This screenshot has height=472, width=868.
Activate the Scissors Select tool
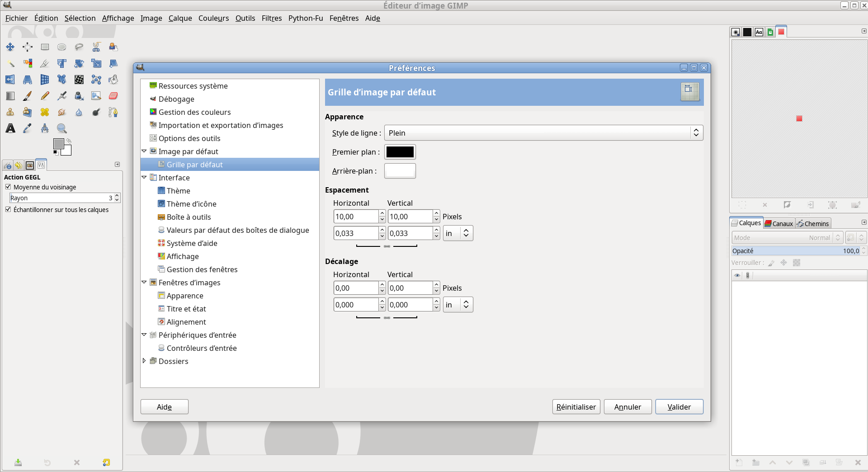(x=96, y=47)
